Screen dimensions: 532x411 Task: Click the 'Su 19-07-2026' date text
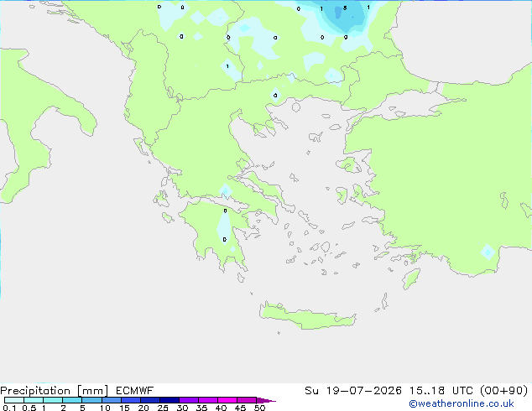point(353,391)
